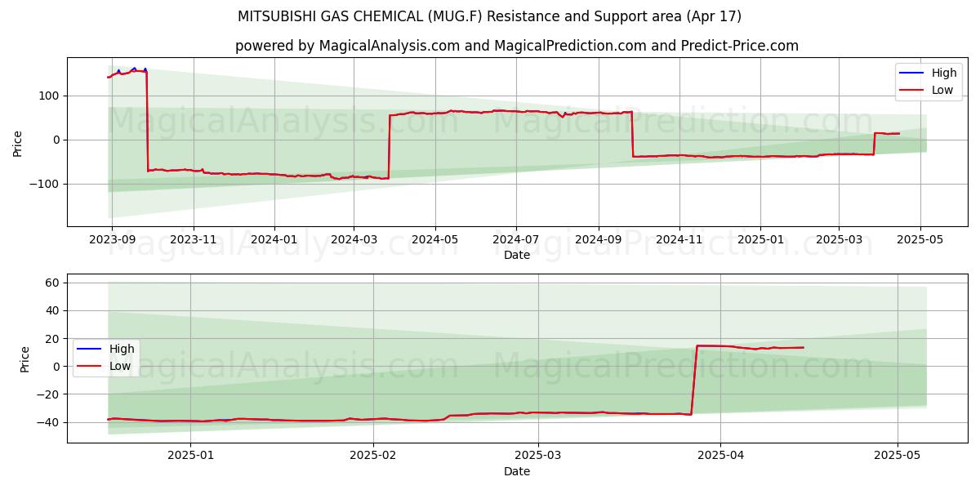The width and height of the screenshot is (980, 490).
Task: Click top chart date tick '2024-01'
Action: click(x=274, y=241)
